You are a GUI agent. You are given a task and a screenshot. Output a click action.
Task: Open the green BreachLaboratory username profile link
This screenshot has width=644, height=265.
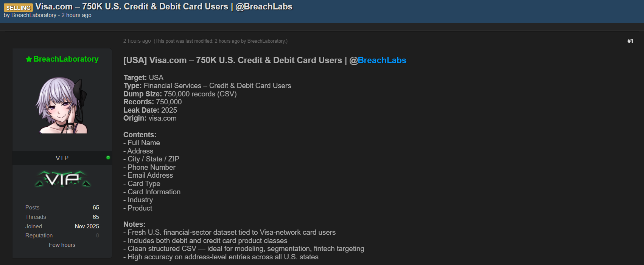(x=66, y=59)
